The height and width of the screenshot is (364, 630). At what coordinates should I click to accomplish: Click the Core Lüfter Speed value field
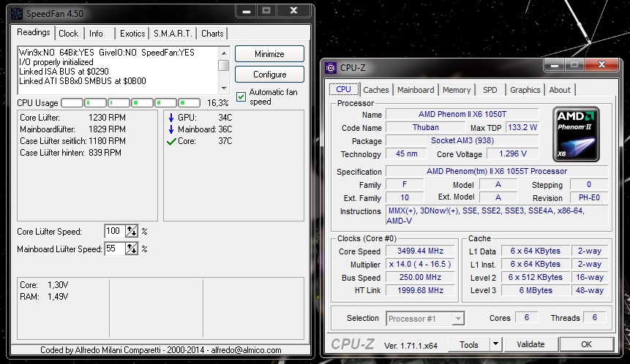pyautogui.click(x=115, y=231)
